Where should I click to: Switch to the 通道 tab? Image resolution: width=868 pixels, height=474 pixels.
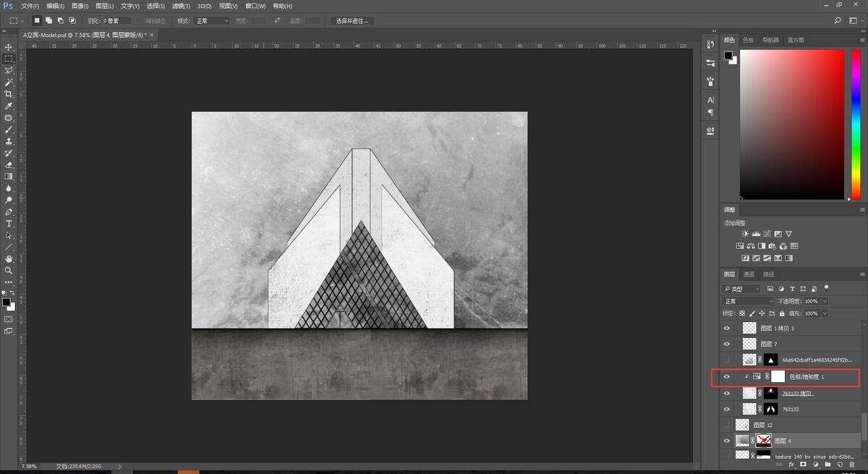click(749, 274)
